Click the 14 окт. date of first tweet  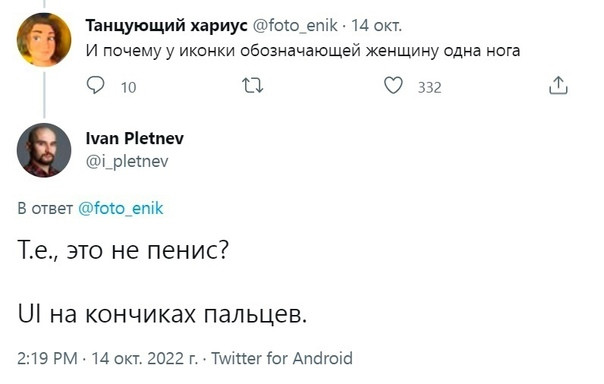pos(376,26)
